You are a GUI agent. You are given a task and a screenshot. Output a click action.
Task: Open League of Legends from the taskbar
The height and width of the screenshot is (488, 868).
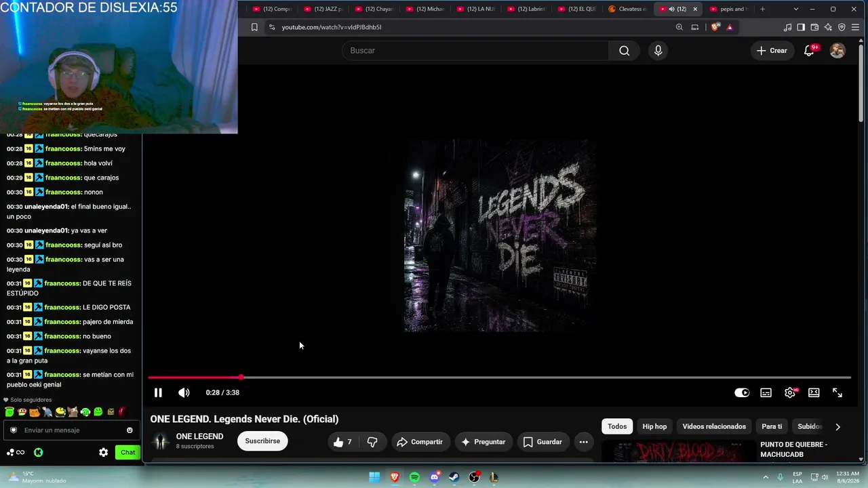click(494, 477)
